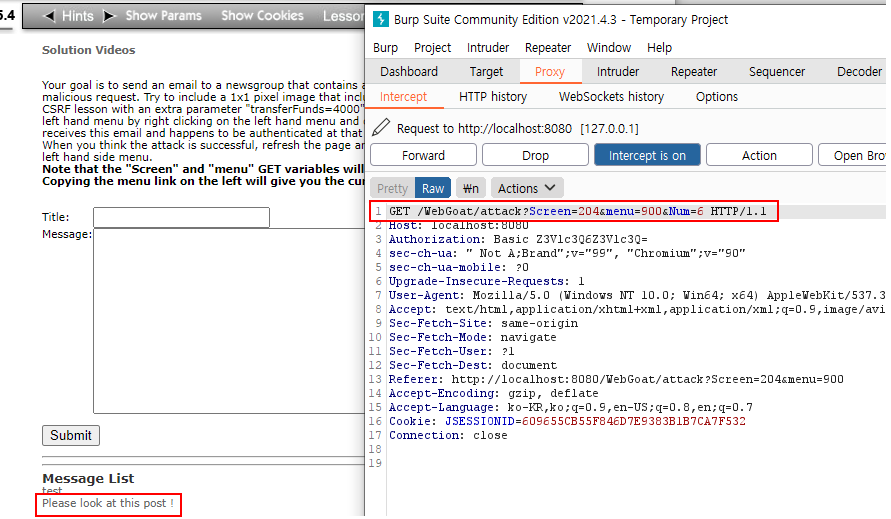Switch to the Intruder tool tab
Image resolution: width=891 pixels, height=519 pixels.
click(618, 72)
